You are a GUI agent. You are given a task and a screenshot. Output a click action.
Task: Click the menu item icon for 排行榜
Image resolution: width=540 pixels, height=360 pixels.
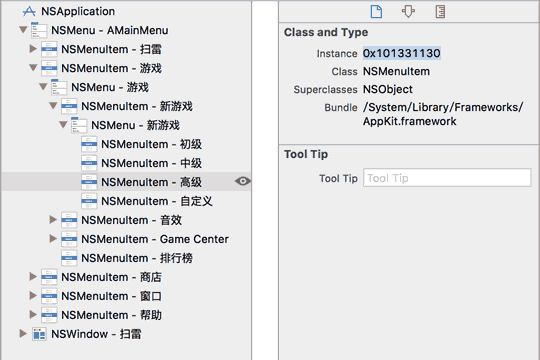pyautogui.click(x=69, y=258)
